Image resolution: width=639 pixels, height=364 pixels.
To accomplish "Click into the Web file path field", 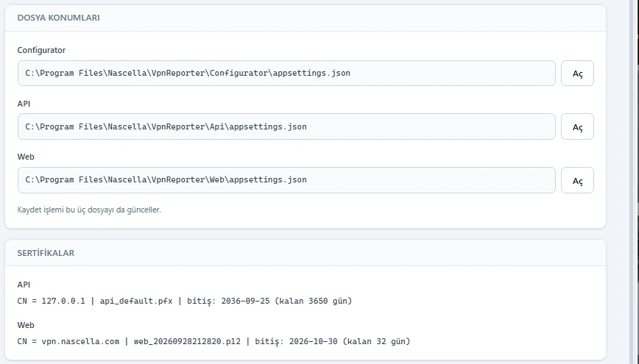I will coord(286,180).
